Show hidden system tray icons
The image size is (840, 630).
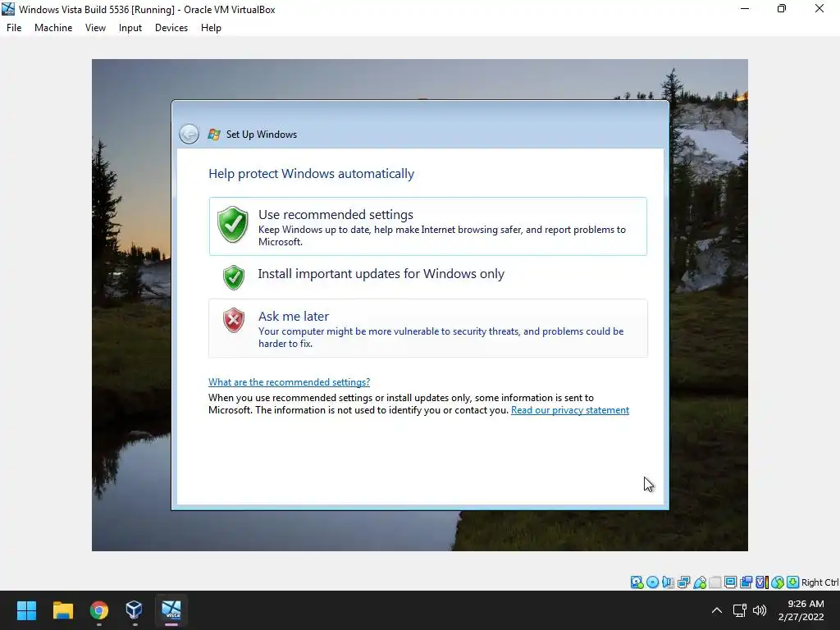[x=717, y=610]
